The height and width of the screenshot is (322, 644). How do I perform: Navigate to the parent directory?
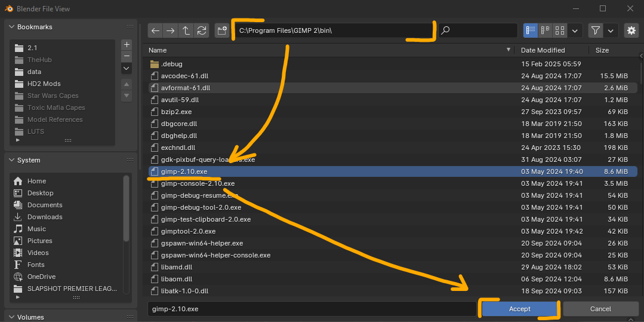coord(186,30)
